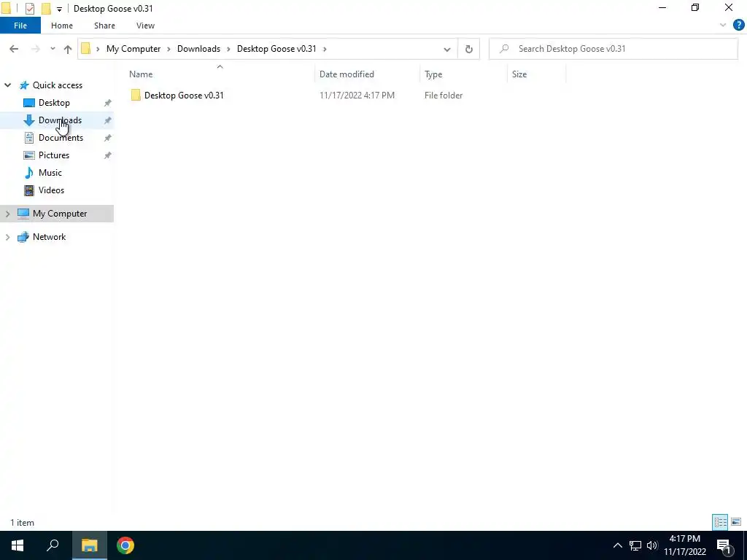Go up one folder level

[68, 49]
